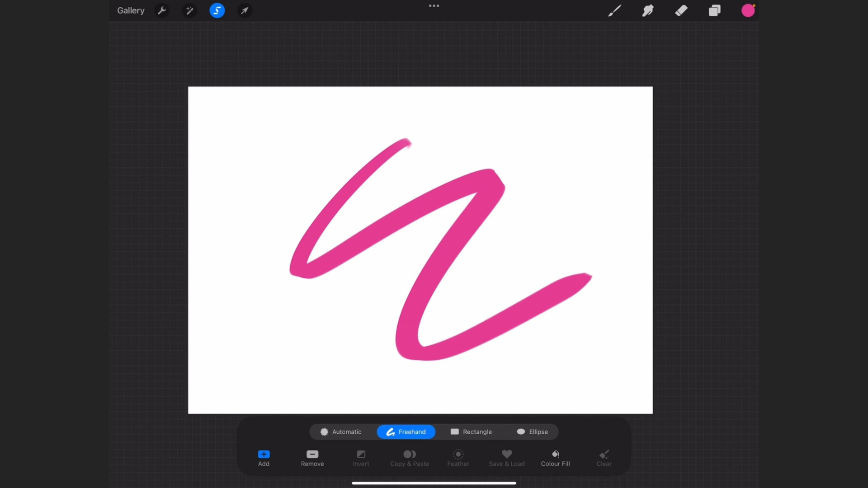This screenshot has width=868, height=488.
Task: Open Save & Load selections
Action: 507,458
